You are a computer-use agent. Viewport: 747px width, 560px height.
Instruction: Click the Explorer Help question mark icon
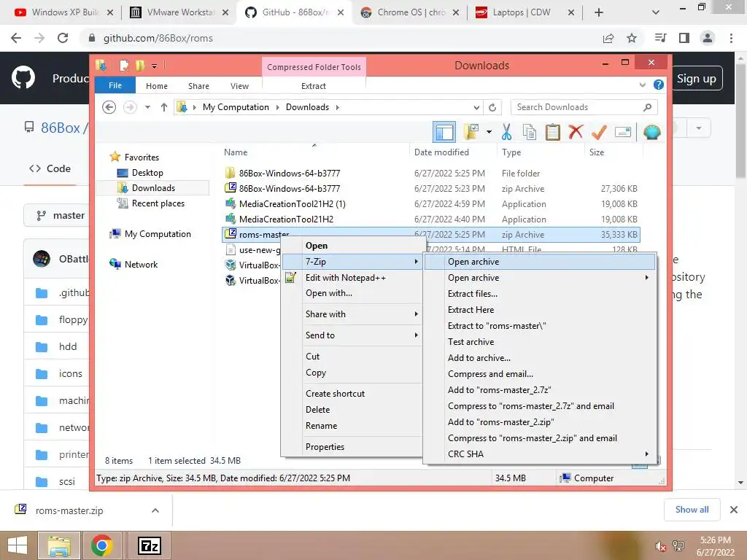click(x=659, y=85)
